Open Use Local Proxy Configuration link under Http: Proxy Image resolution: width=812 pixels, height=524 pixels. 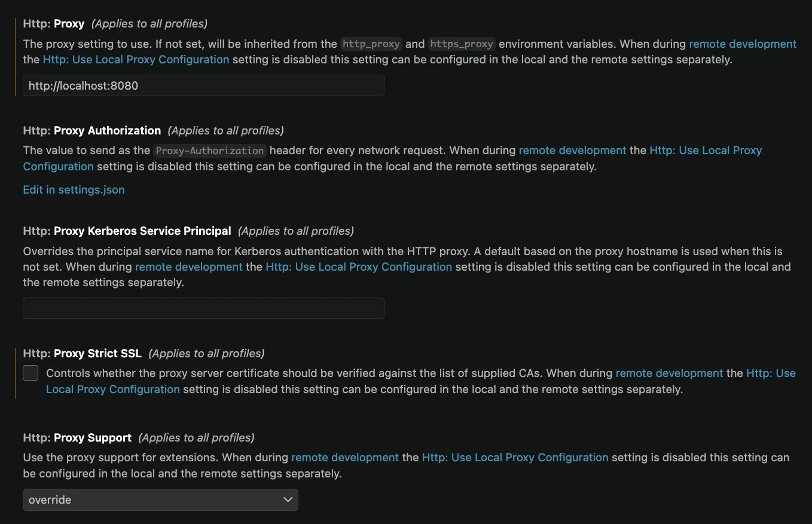click(x=136, y=59)
